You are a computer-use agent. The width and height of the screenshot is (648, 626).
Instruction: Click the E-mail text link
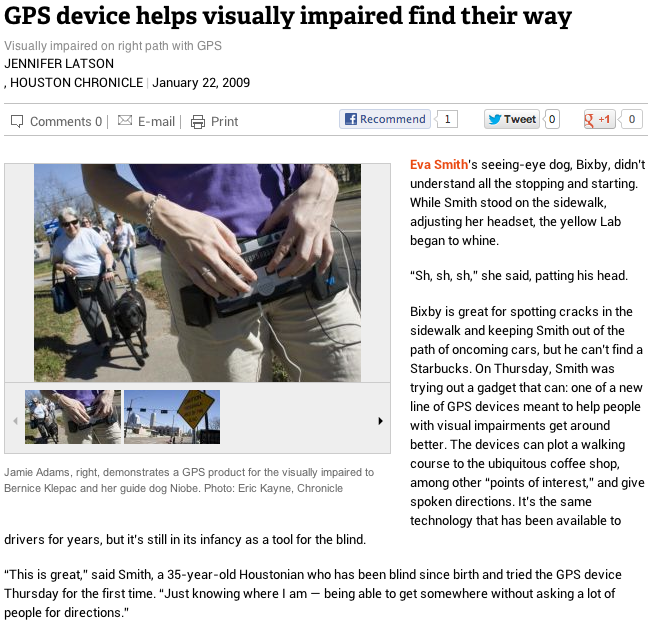156,121
